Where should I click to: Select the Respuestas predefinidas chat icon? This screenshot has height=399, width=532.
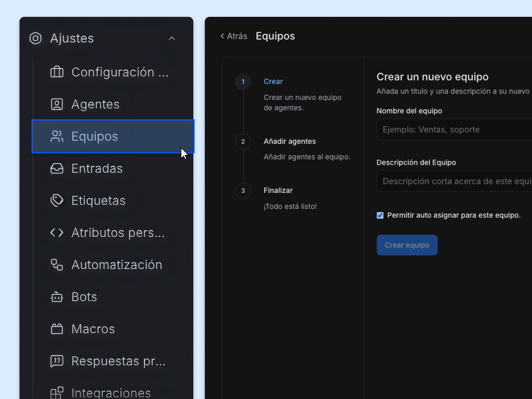coord(57,361)
